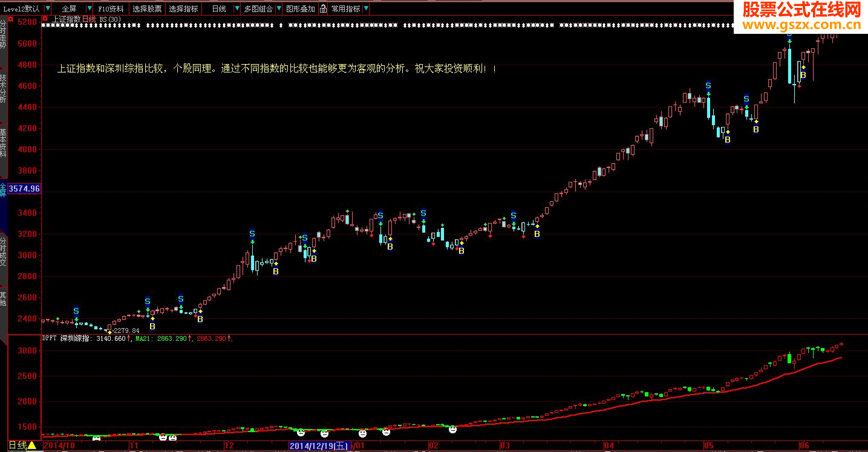Click the smiley face icon in February
Viewport: 868px width, 452px height.
pyautogui.click(x=452, y=429)
